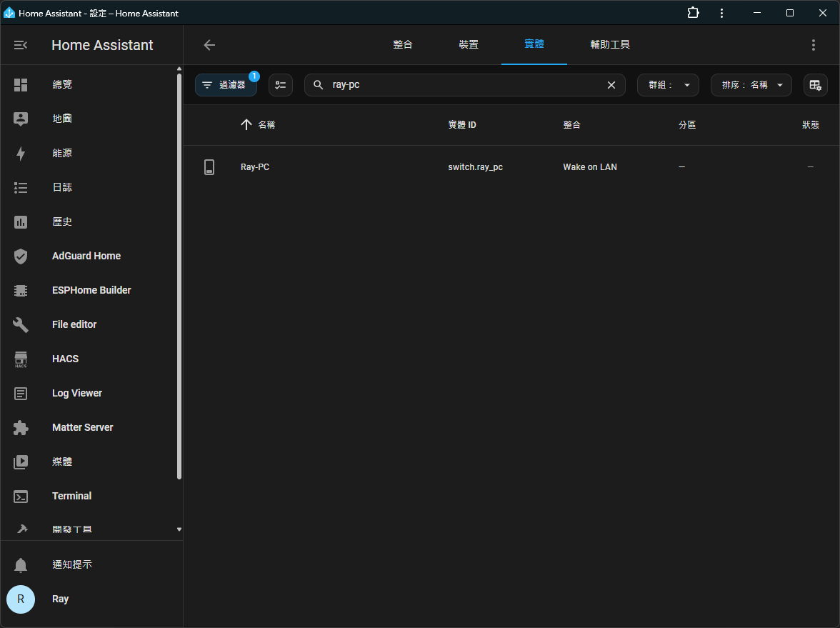Open the three-dot overflow menu beside 輔助工具

point(813,45)
